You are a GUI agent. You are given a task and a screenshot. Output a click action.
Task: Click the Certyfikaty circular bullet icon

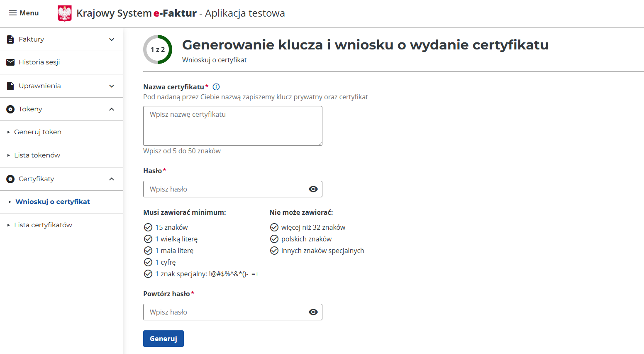(10, 179)
